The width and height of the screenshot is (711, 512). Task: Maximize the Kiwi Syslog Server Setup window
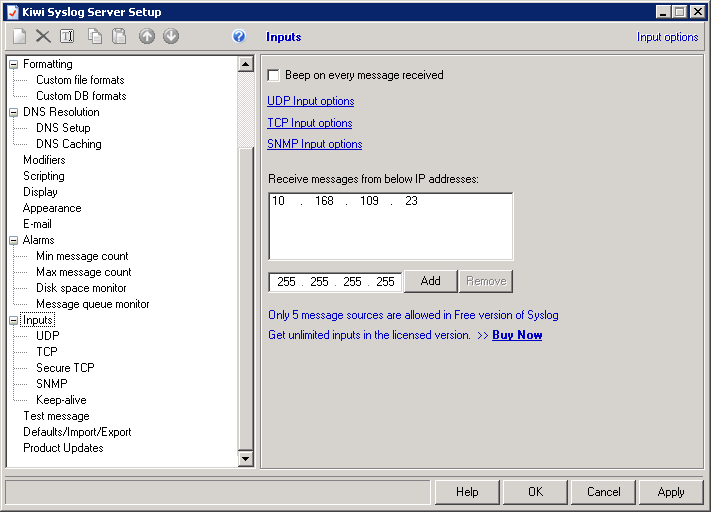tap(680, 12)
